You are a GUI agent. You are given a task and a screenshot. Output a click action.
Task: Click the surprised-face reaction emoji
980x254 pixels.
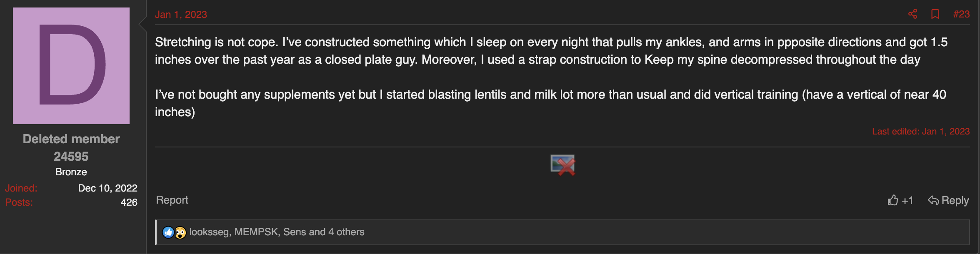(x=180, y=232)
